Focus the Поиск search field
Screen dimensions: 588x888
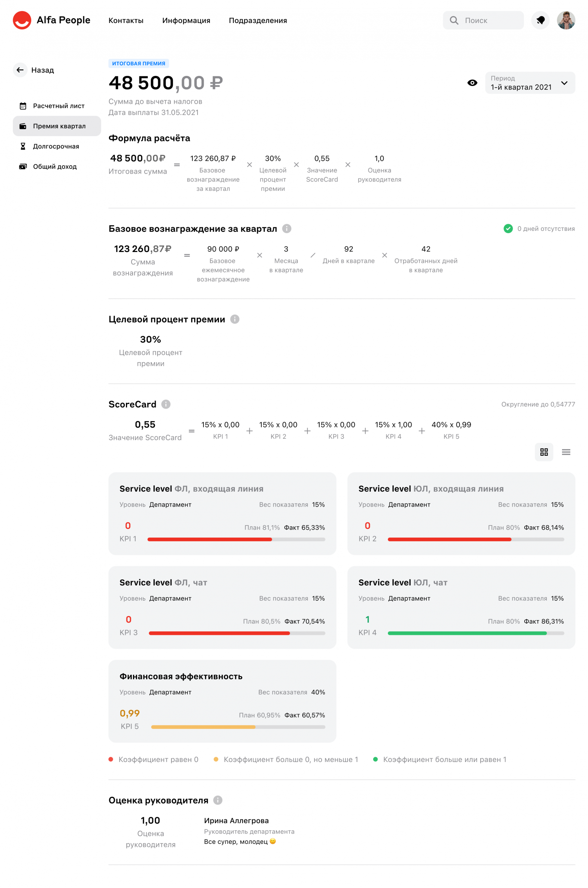pos(483,20)
